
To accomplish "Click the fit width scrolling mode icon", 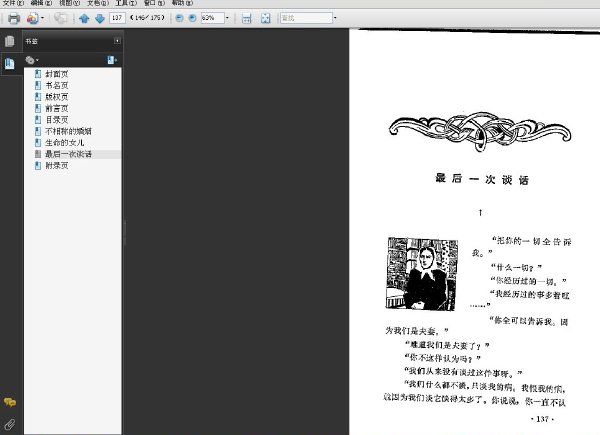I will (x=246, y=18).
